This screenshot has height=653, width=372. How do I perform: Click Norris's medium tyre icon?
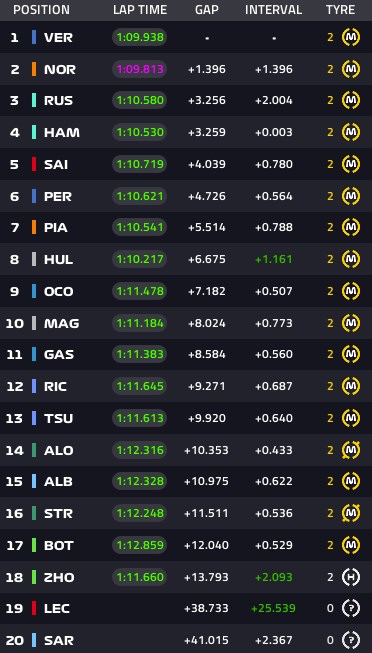pos(351,69)
